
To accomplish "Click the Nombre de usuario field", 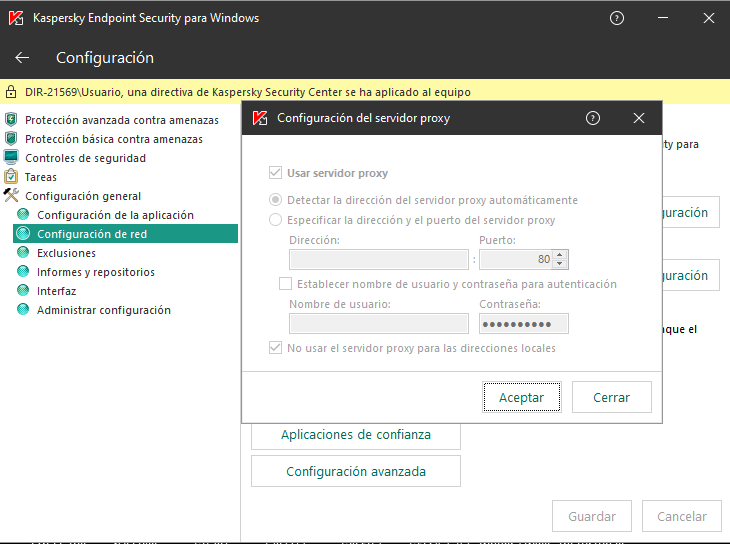I will pos(378,323).
